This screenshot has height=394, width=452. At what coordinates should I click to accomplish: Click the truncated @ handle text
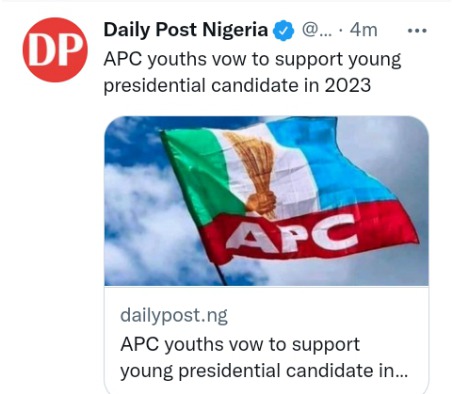click(x=317, y=31)
